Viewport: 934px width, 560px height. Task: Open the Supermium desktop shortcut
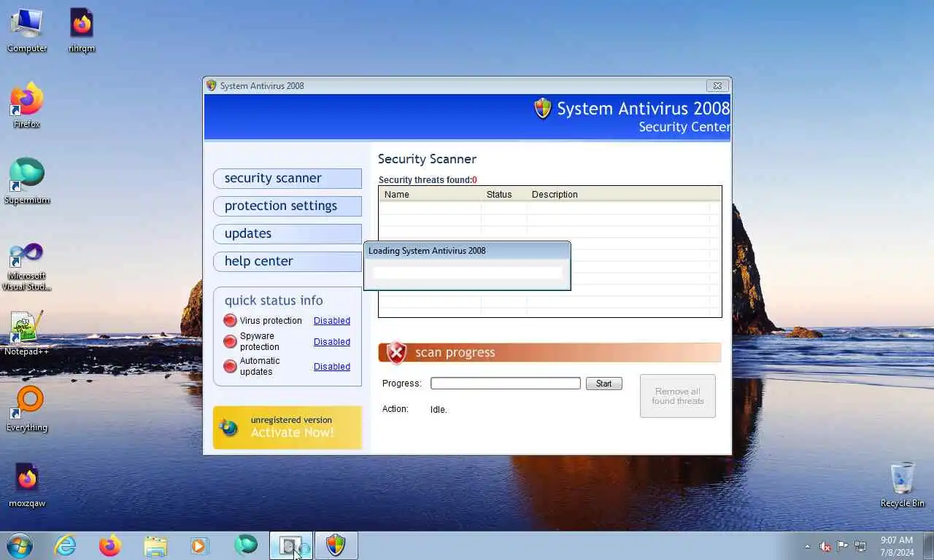(x=27, y=182)
